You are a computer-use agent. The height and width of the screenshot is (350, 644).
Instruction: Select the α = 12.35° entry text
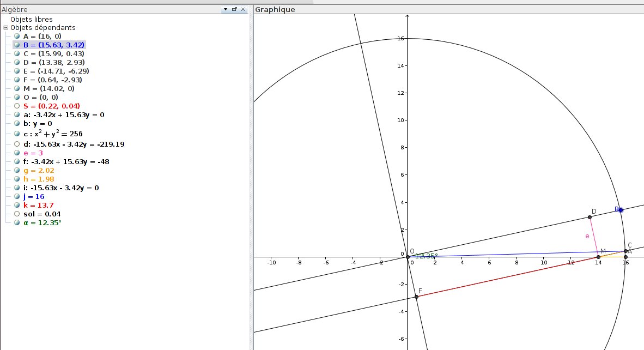click(x=42, y=222)
